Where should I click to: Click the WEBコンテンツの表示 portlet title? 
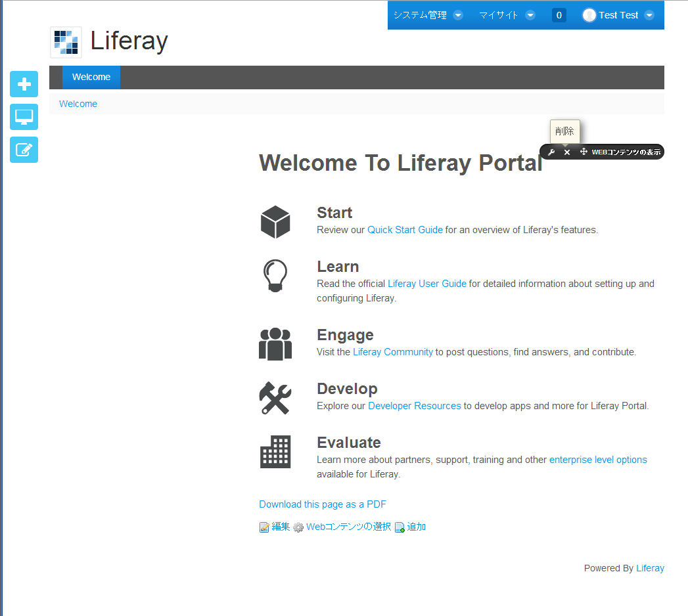pyautogui.click(x=626, y=152)
